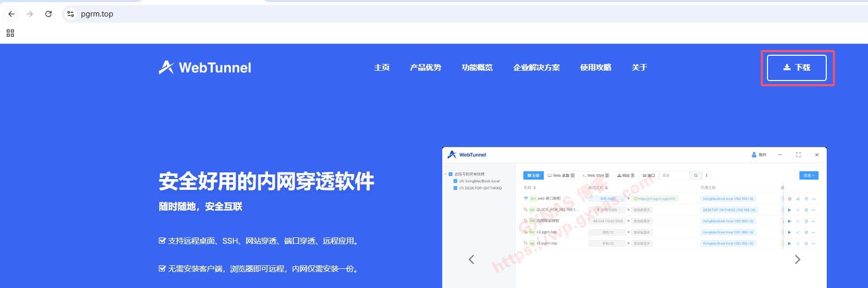Click the WebTunnel logo in the header
The image size is (868, 288).
[205, 68]
